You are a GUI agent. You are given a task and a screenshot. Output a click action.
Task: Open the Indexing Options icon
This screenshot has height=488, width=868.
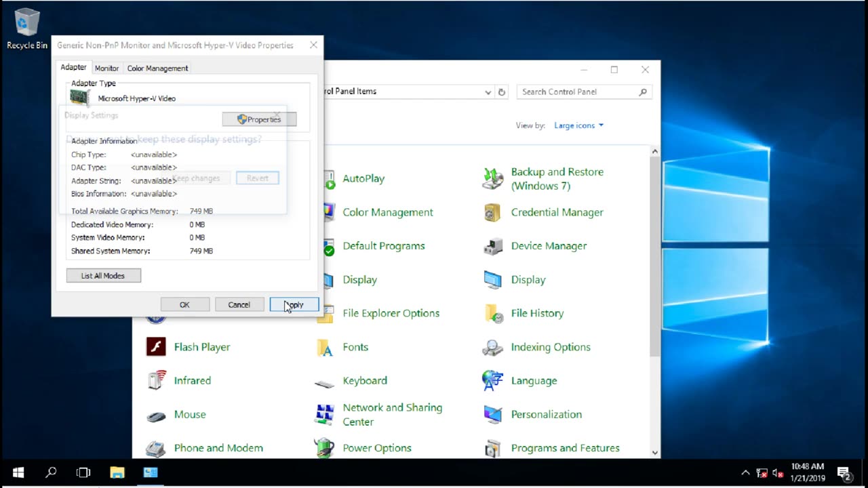pos(493,347)
